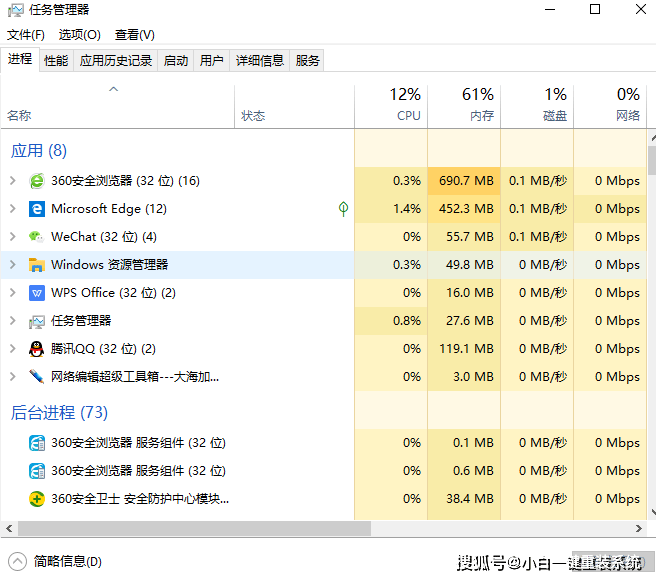Click the 119.1 MB memory cell for QQ
Viewport: 656px width, 580px height.
point(464,349)
